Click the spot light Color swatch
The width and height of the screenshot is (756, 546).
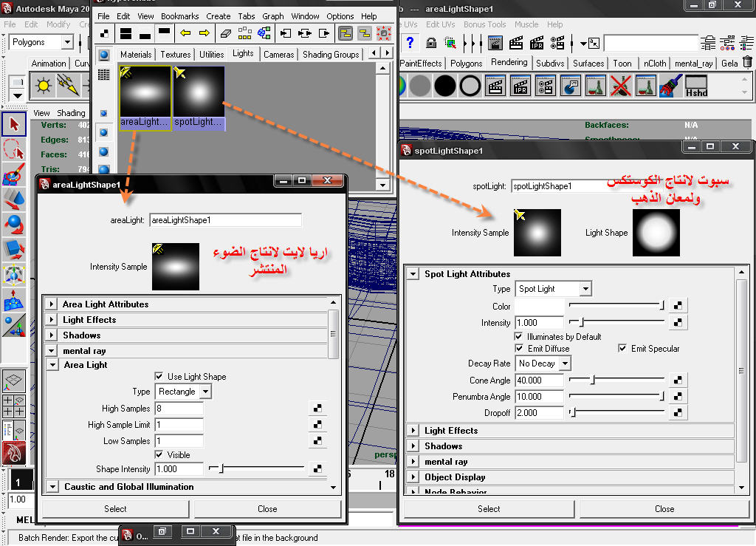(539, 306)
